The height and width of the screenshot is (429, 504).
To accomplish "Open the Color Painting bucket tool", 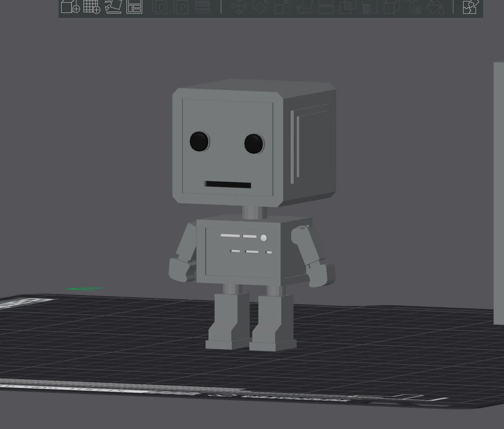I will (x=436, y=7).
